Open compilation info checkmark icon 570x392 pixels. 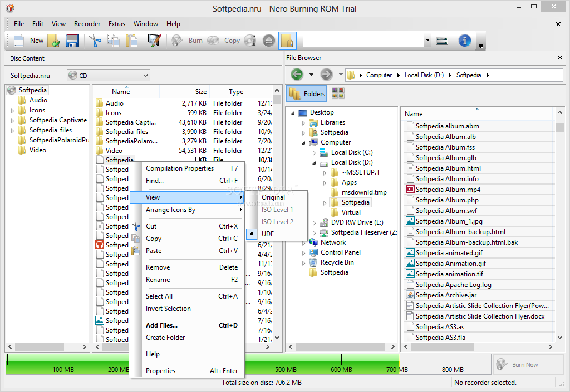pos(154,40)
